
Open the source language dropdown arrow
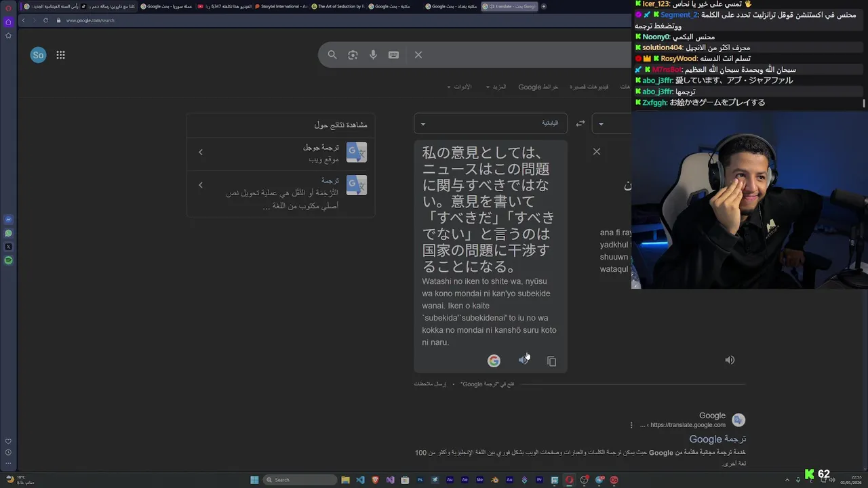tap(601, 123)
